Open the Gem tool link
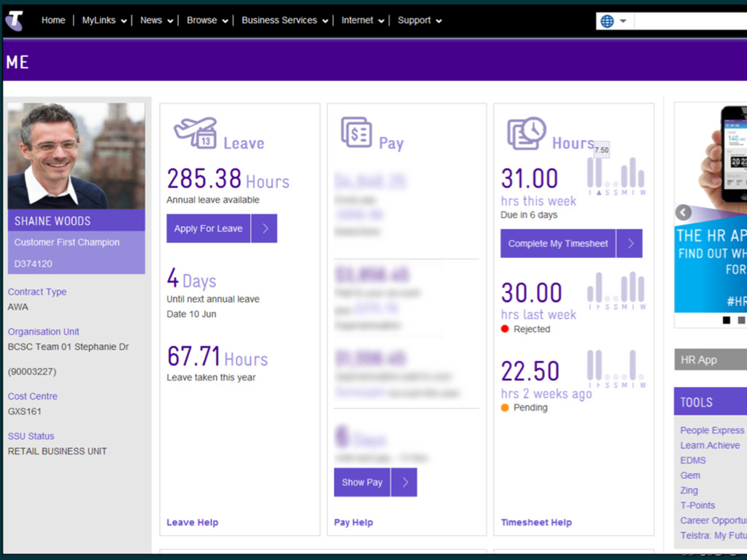 (690, 475)
